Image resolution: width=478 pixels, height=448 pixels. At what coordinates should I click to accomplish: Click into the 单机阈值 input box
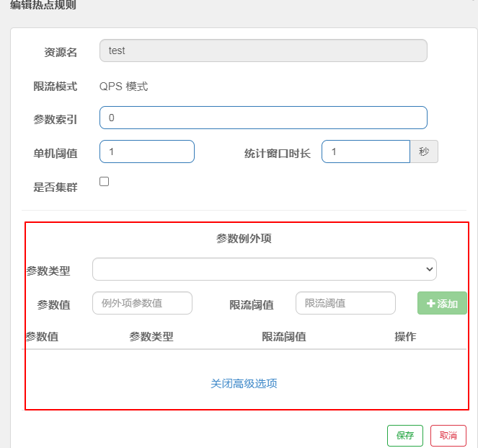point(147,151)
